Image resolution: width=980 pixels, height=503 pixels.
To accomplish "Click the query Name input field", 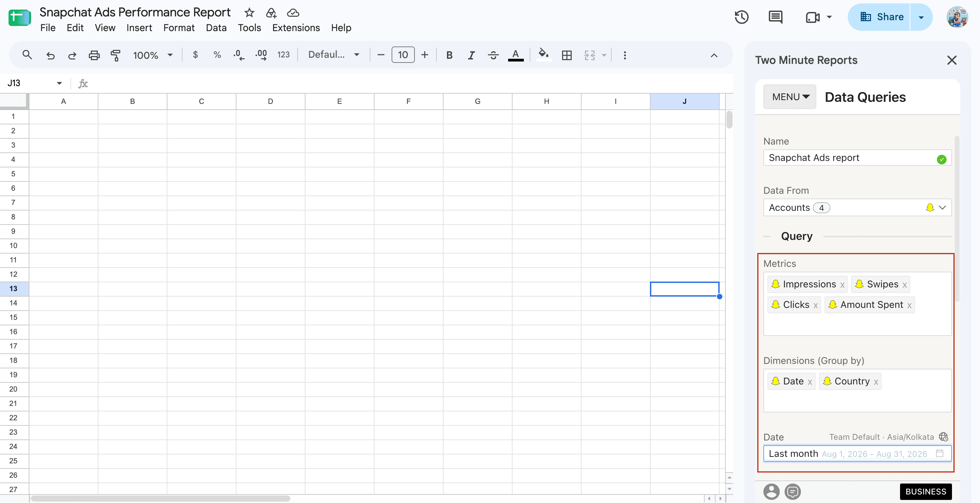I will click(857, 158).
